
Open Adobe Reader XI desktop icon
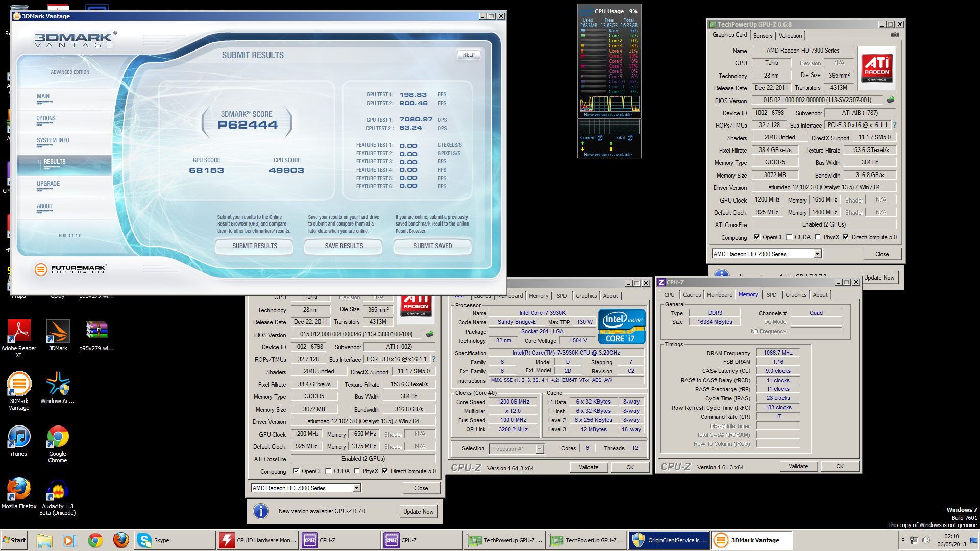coord(19,338)
